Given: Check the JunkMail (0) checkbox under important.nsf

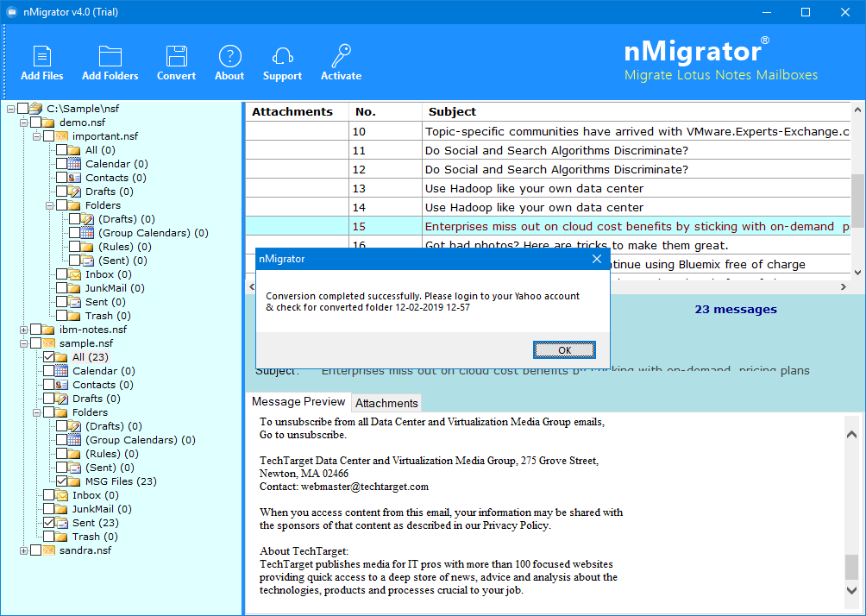Looking at the screenshot, I should 61,288.
